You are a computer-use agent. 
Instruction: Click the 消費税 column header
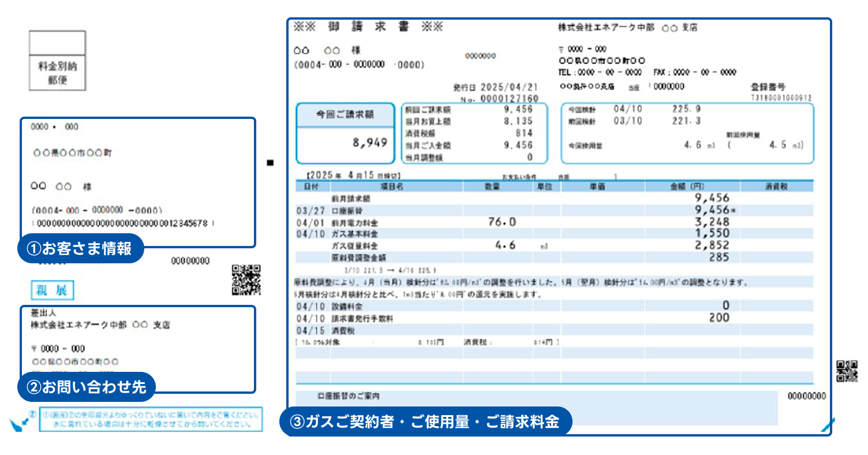pos(777,187)
